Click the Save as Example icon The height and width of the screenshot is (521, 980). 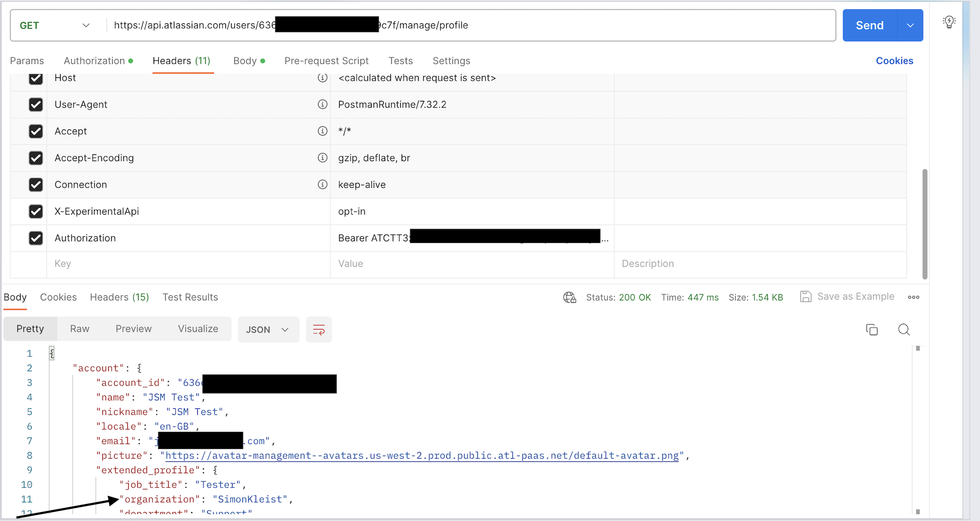pyautogui.click(x=806, y=297)
